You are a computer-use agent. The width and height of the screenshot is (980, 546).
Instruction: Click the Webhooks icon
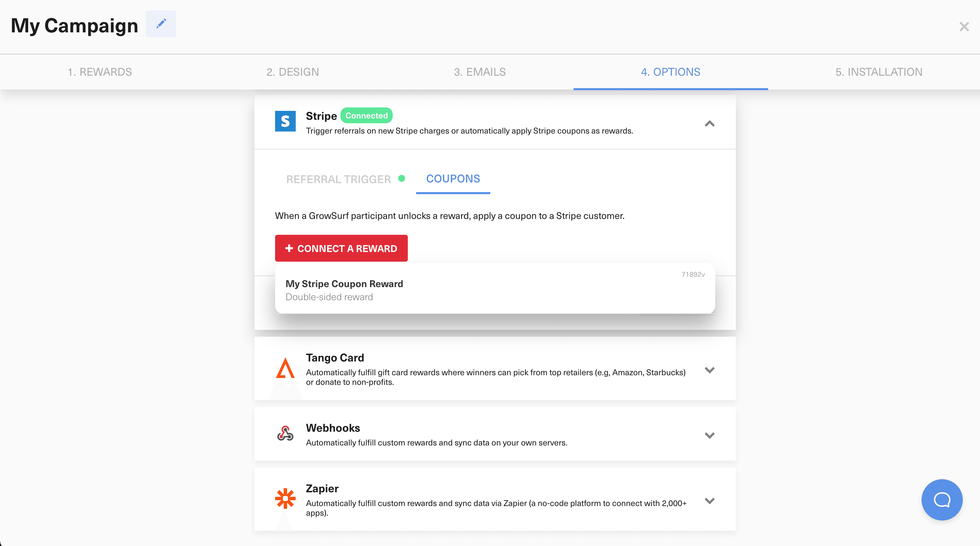coord(285,434)
